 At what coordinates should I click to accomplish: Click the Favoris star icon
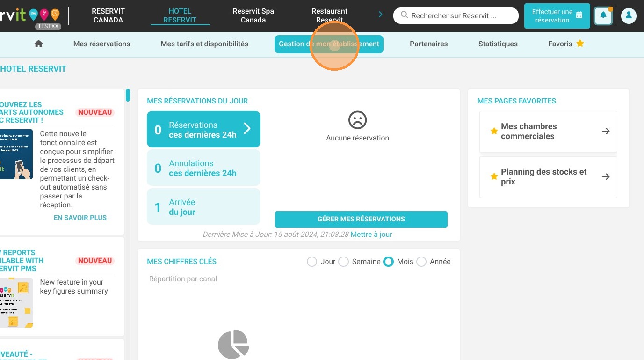pos(580,44)
